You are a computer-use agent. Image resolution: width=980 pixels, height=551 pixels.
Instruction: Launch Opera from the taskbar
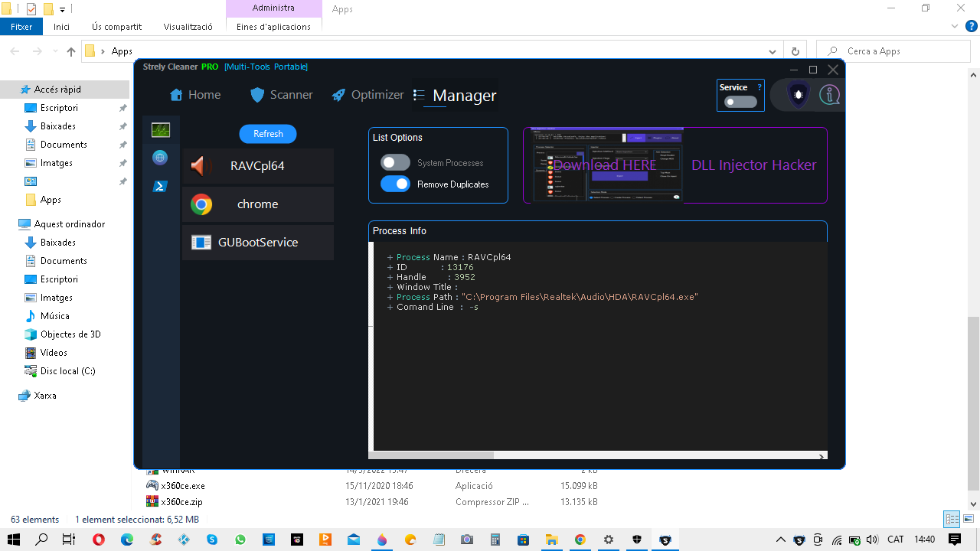pyautogui.click(x=99, y=540)
